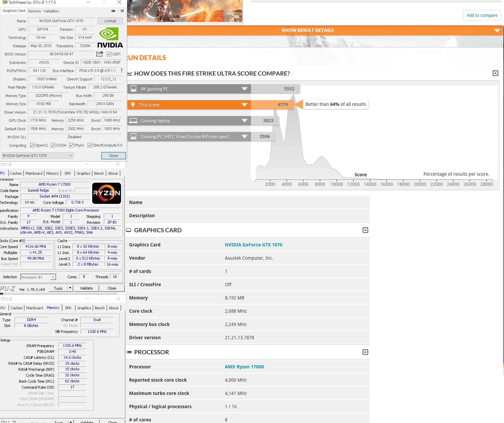Image resolution: width=504 pixels, height=423 pixels.
Task: Click Close button in upper CPU-Z window
Action: tap(112, 288)
